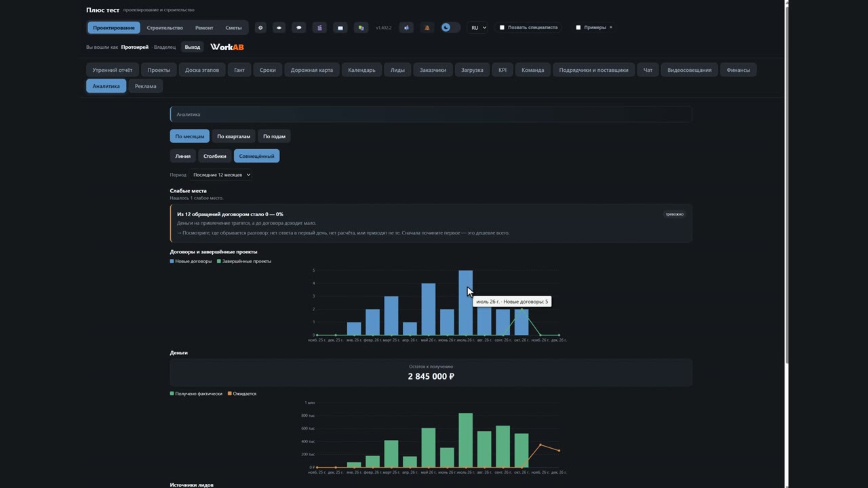The width and height of the screenshot is (868, 488).
Task: Toggle Завершённые проекты legend series
Action: pos(244,261)
